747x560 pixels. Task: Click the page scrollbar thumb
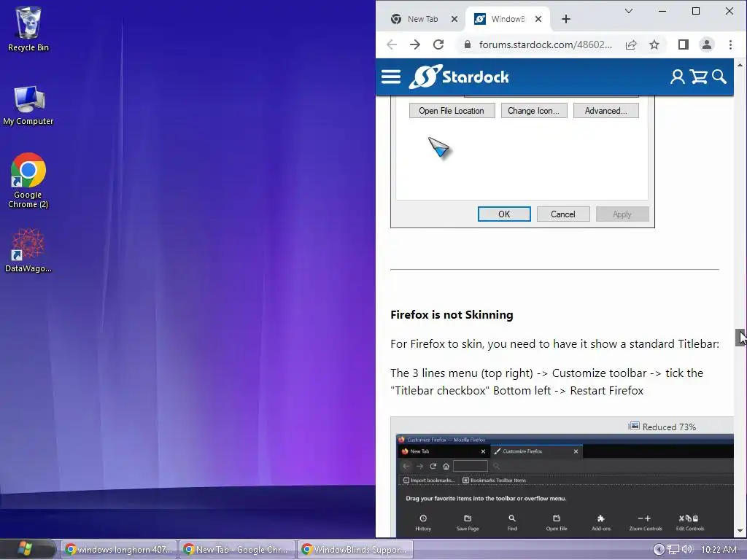740,337
